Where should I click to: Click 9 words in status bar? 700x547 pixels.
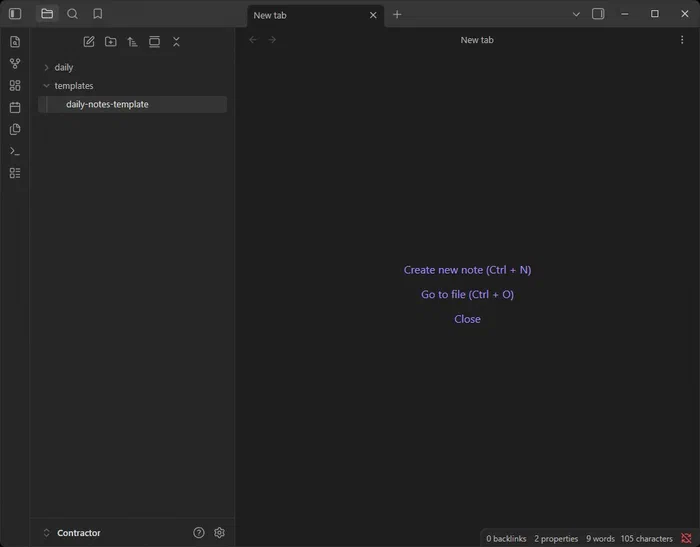click(x=600, y=539)
